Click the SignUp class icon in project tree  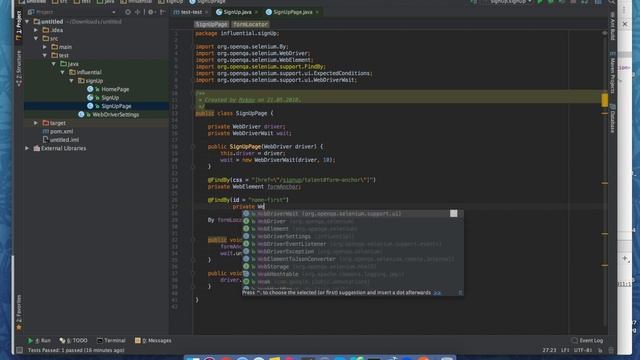click(x=90, y=98)
